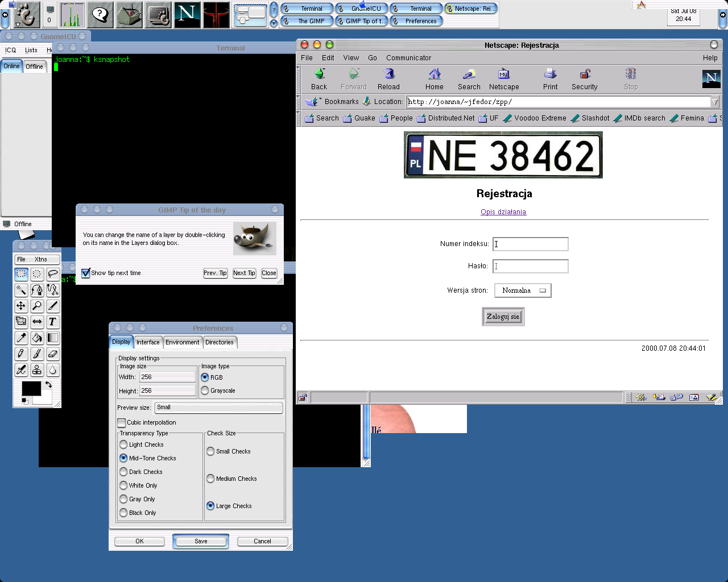Select the Airbrush tool in GIMP toolbox
Image resolution: width=728 pixels, height=582 pixels.
[x=21, y=369]
